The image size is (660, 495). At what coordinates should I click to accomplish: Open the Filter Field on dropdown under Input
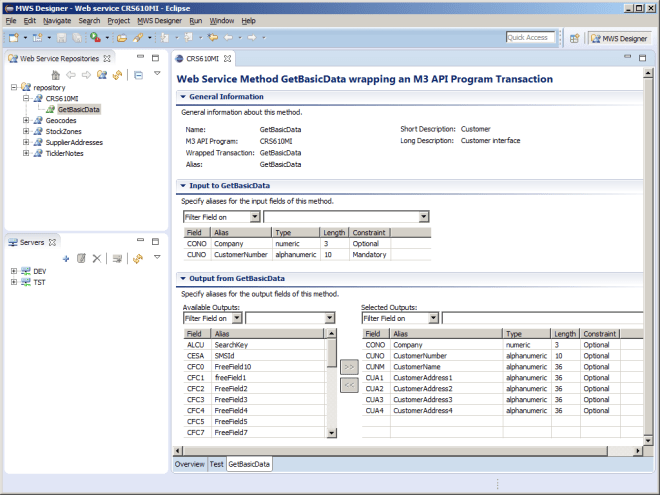[x=254, y=216]
